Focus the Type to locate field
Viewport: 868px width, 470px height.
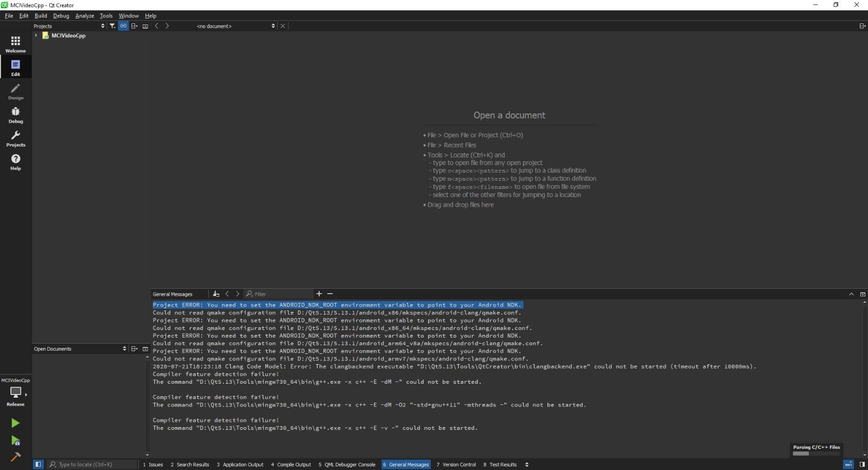(92, 465)
